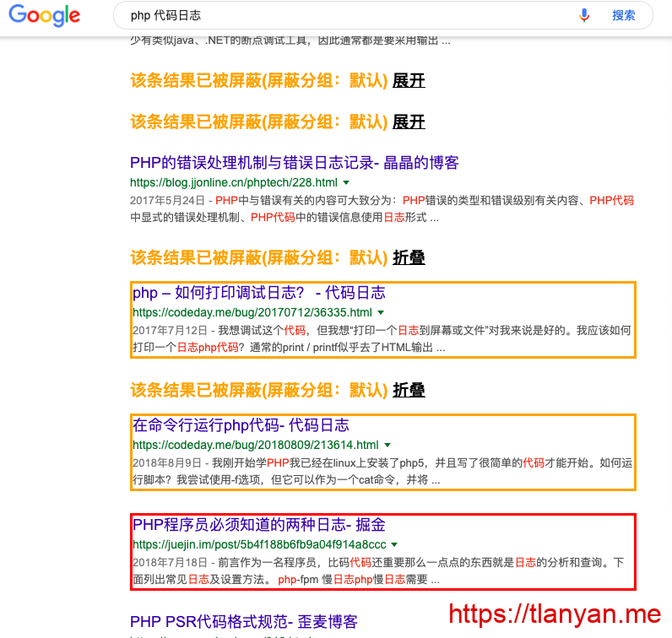
Task: Open "php – 如何打印调试日志?" result title
Action: click(258, 293)
